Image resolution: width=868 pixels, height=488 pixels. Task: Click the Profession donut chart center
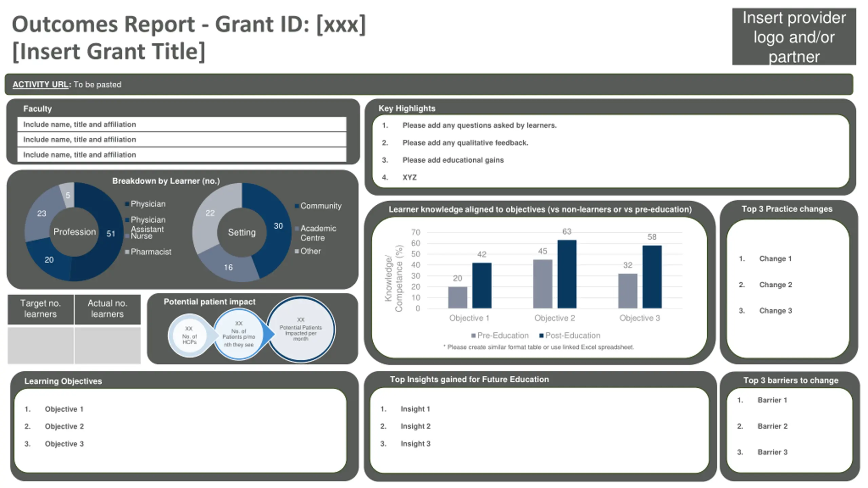pyautogui.click(x=74, y=232)
